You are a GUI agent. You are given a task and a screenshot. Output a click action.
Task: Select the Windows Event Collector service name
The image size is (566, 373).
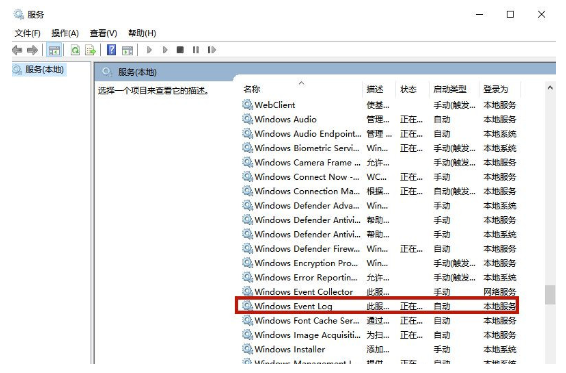click(x=303, y=292)
